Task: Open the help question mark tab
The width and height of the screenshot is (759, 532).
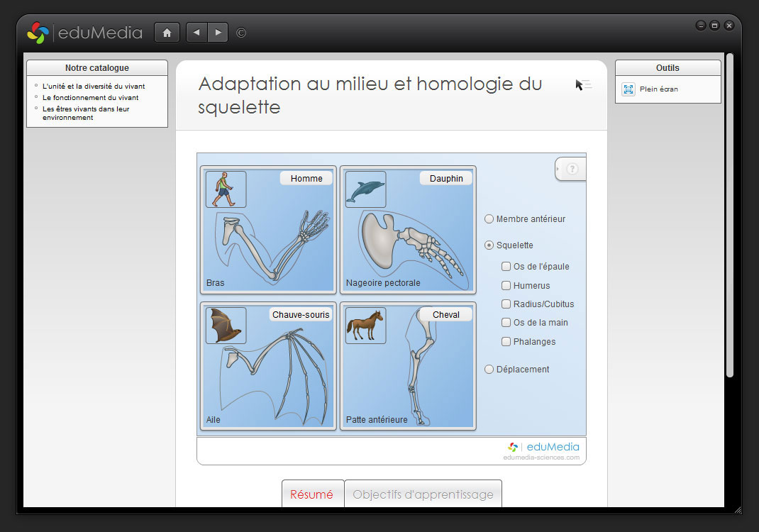Action: click(572, 169)
